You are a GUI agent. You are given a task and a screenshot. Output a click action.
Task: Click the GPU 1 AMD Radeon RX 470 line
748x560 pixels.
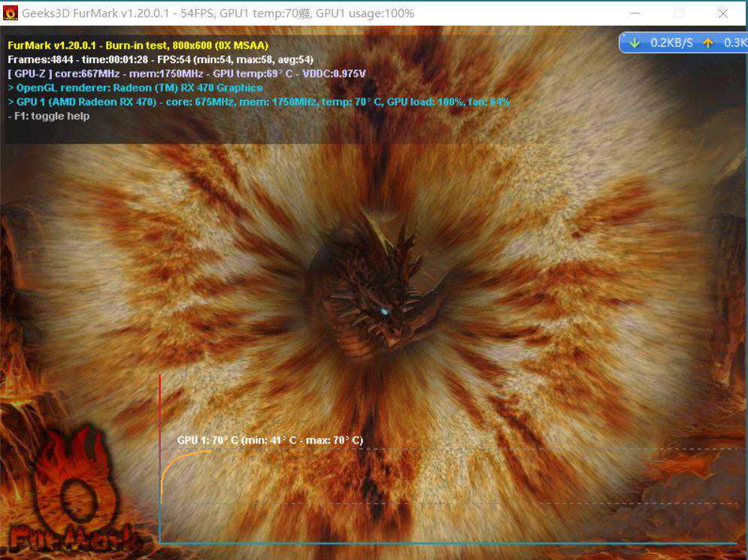pos(259,101)
